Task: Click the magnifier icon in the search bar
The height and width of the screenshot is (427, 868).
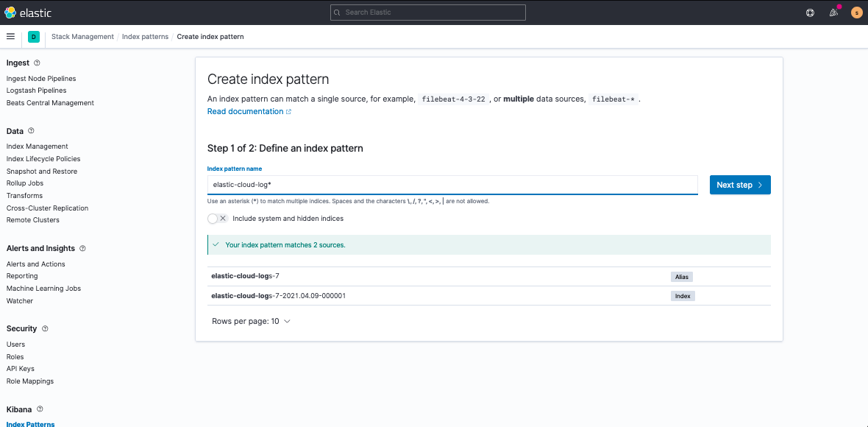Action: [x=337, y=13]
